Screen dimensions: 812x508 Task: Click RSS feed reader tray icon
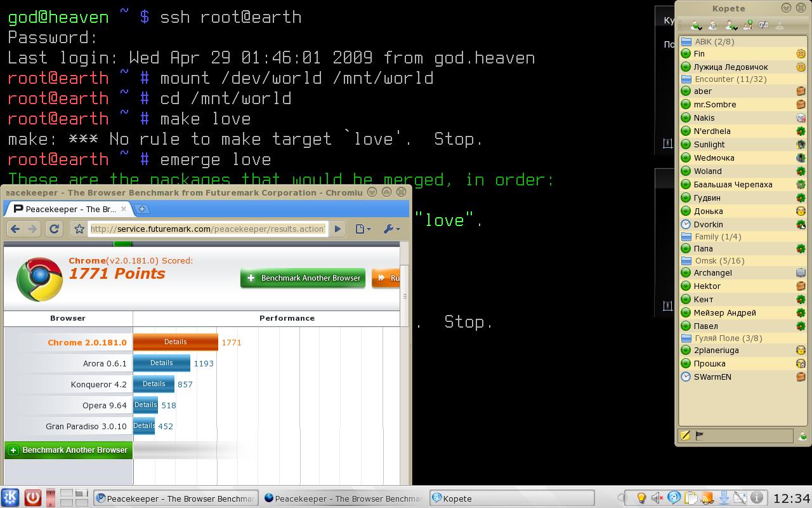click(x=707, y=498)
